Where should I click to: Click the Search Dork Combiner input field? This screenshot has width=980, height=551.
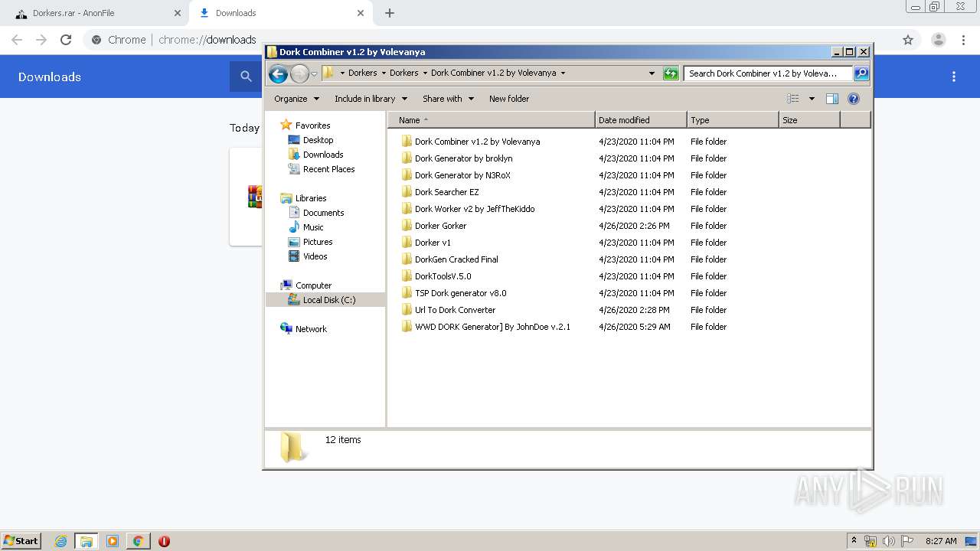pos(768,73)
